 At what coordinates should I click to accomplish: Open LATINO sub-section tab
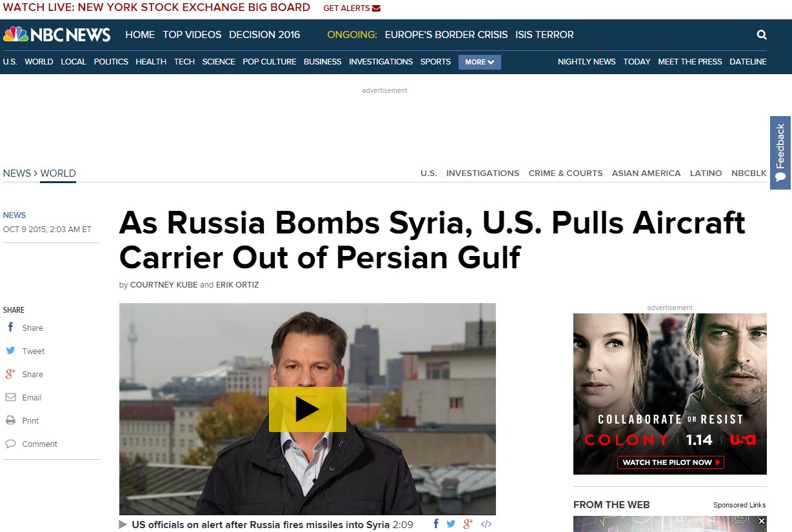click(706, 173)
